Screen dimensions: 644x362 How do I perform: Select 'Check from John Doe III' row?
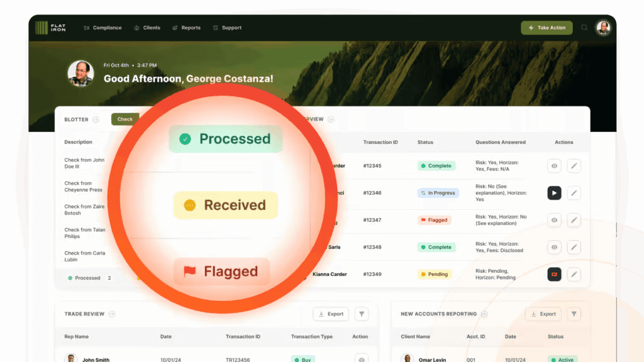tap(85, 163)
